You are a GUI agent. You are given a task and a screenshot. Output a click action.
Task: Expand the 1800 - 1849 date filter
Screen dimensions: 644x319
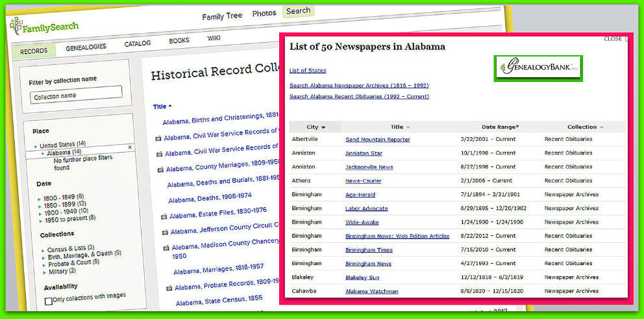coord(40,199)
